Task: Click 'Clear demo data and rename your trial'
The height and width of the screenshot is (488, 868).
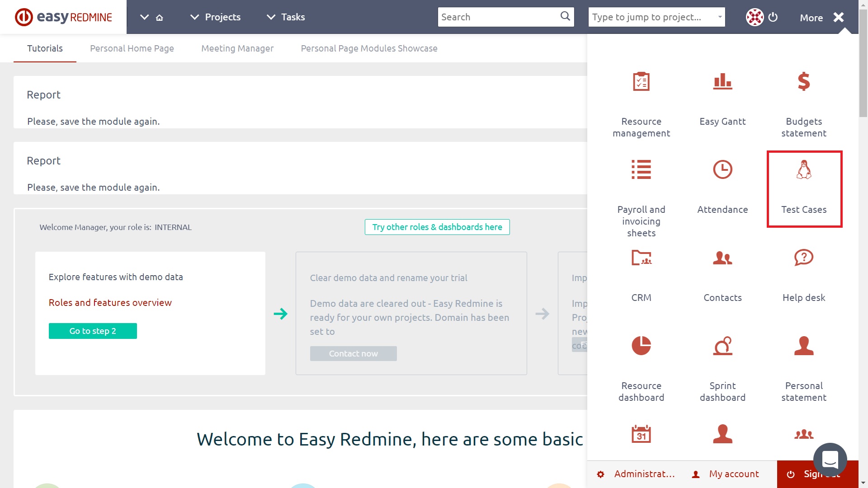Action: (388, 278)
